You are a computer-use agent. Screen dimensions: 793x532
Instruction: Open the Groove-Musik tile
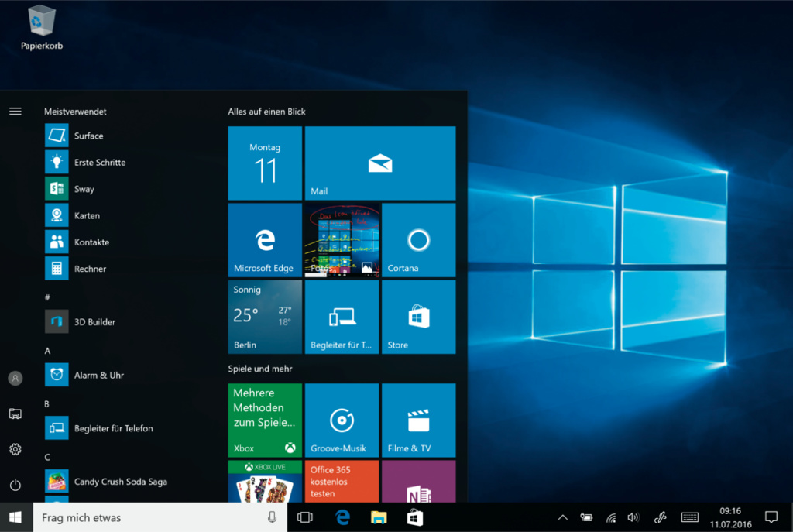(342, 420)
